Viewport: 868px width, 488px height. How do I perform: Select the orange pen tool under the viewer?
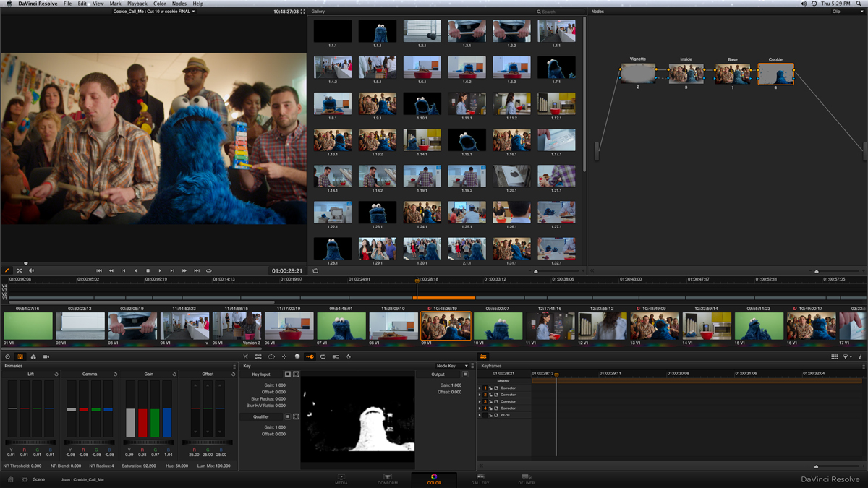(7, 270)
